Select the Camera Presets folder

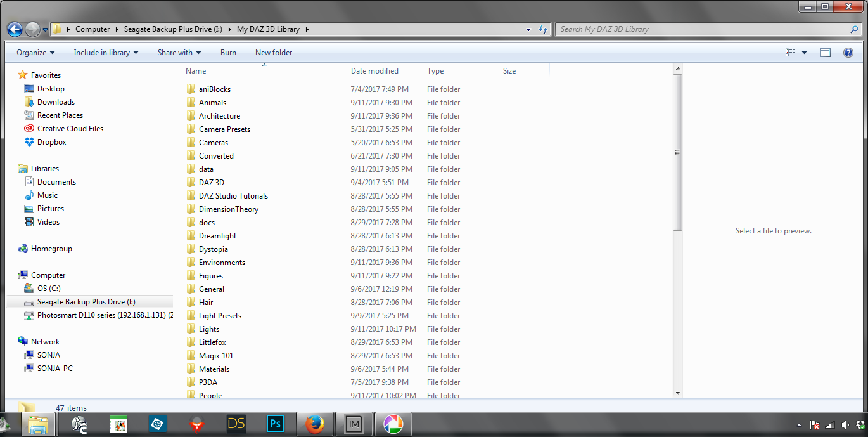[224, 129]
